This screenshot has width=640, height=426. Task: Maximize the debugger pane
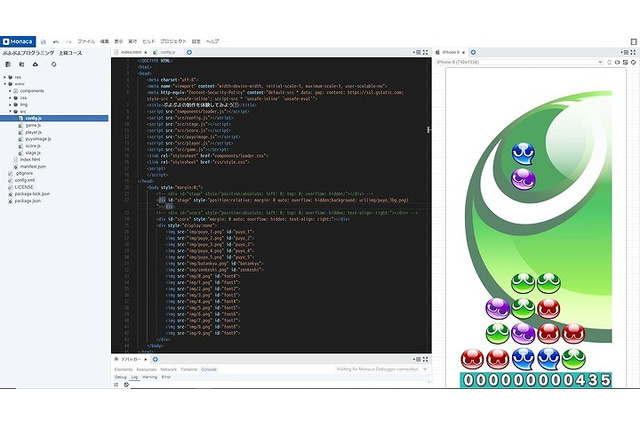pyautogui.click(x=425, y=359)
